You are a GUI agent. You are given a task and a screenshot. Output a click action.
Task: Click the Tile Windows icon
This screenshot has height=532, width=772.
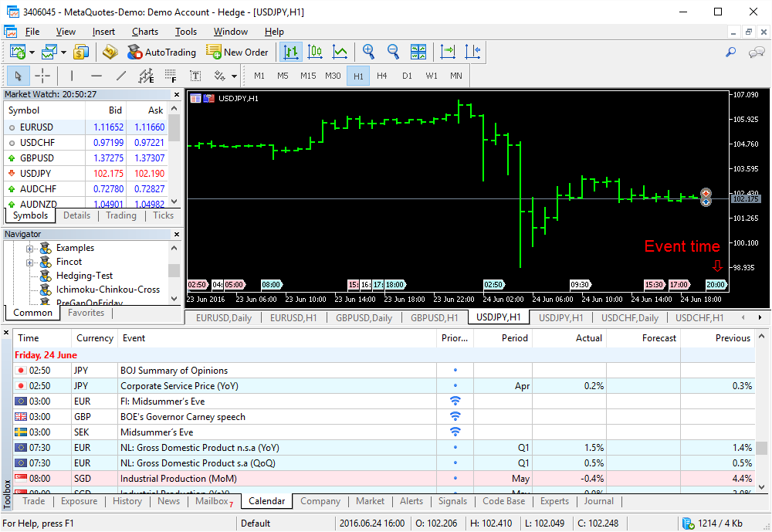(418, 52)
